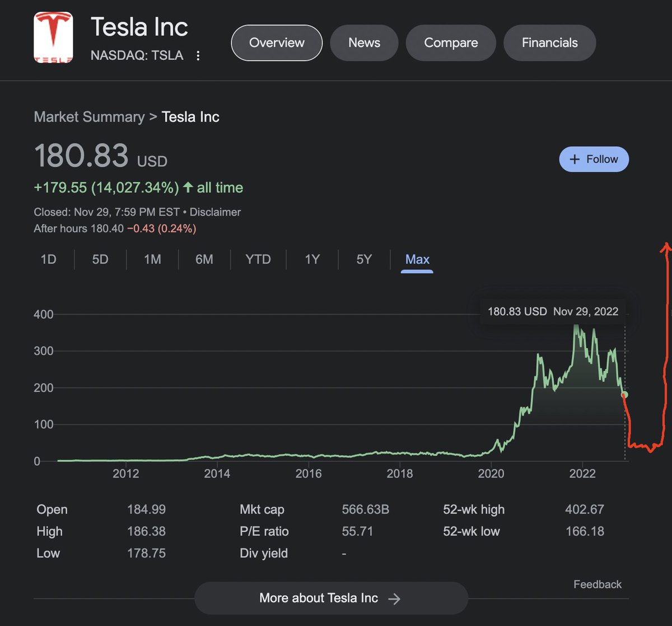Select the 5D chart range
The width and height of the screenshot is (672, 626).
[x=100, y=259]
